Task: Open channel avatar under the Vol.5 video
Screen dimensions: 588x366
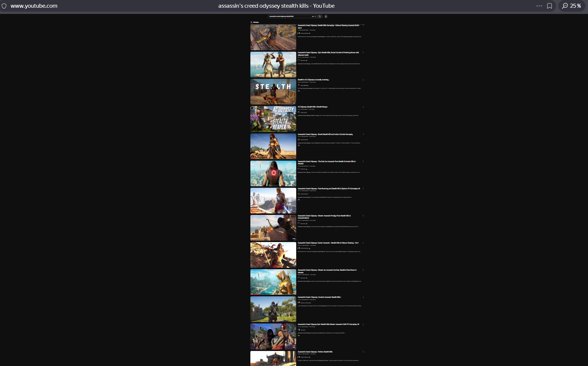Action: click(299, 248)
